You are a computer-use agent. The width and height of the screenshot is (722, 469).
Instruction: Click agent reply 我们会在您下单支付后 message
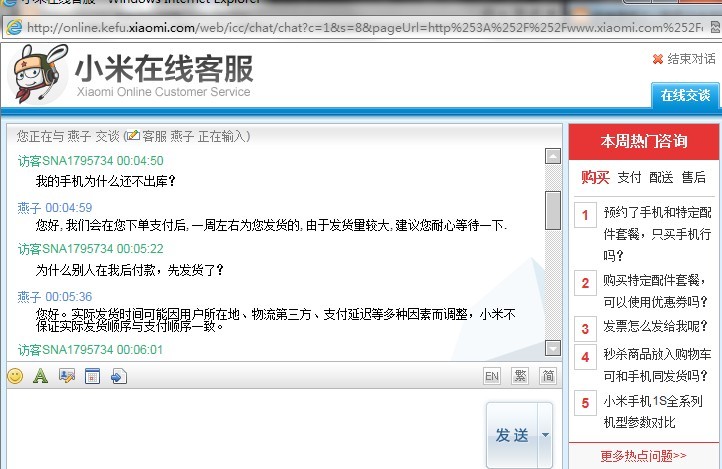point(271,225)
